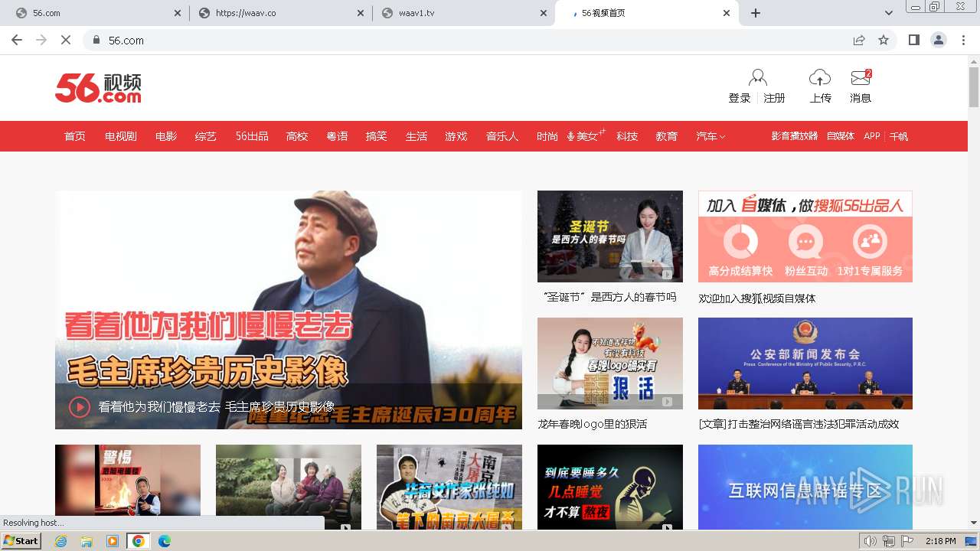Open the 电影 nav item
This screenshot has width=980, height=551.
(166, 136)
